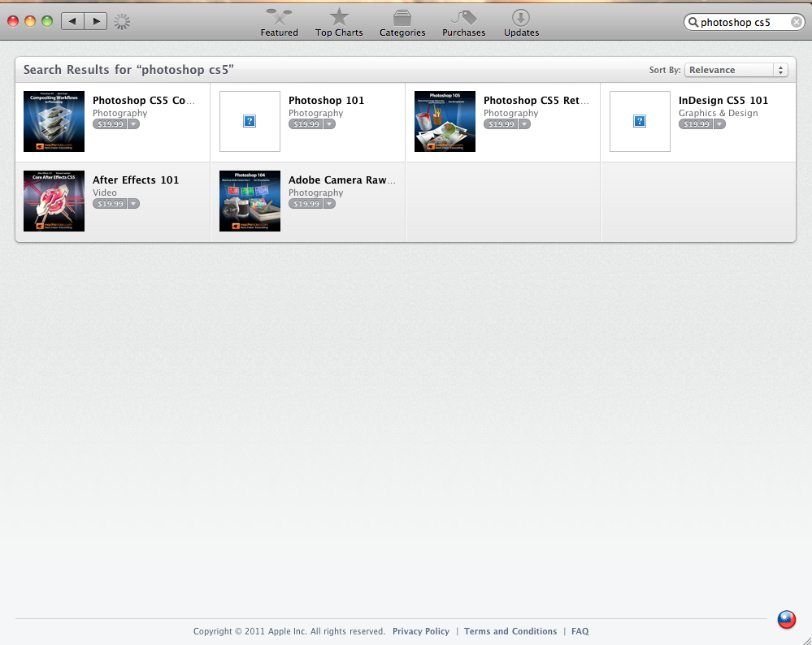Viewport: 812px width, 645px height.
Task: Open the Privacy Policy link
Action: (421, 631)
